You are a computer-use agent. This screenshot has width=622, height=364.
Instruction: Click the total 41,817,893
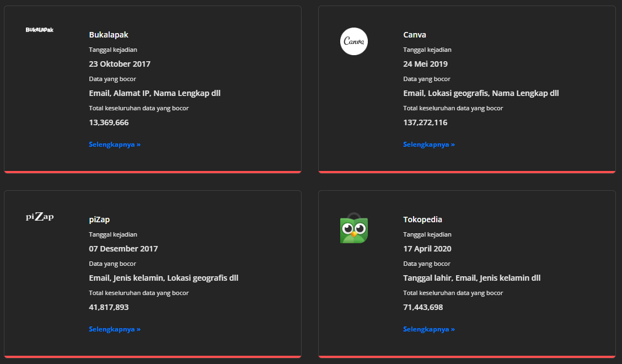click(x=109, y=307)
